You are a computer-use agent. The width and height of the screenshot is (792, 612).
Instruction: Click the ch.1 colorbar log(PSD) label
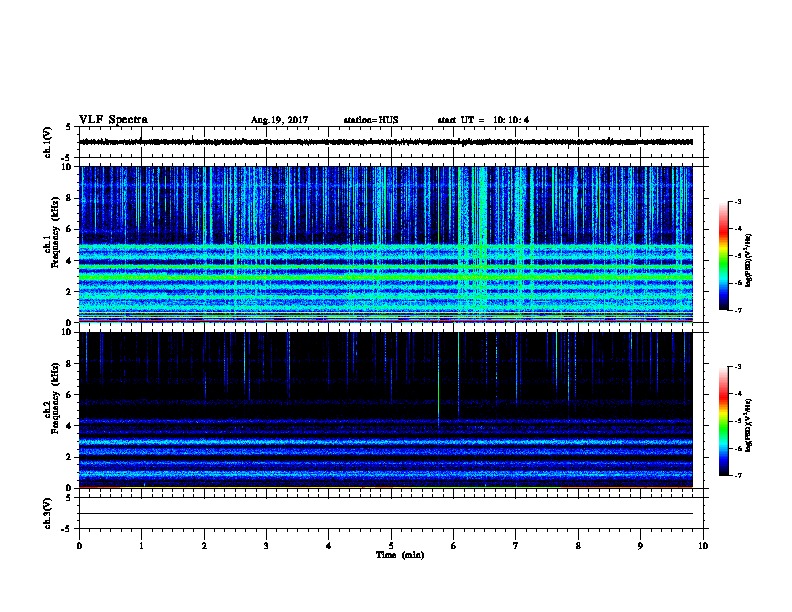coord(748,260)
